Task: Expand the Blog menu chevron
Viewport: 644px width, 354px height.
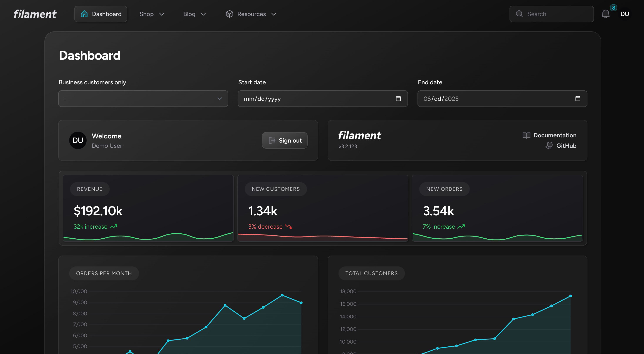Action: coord(203,14)
